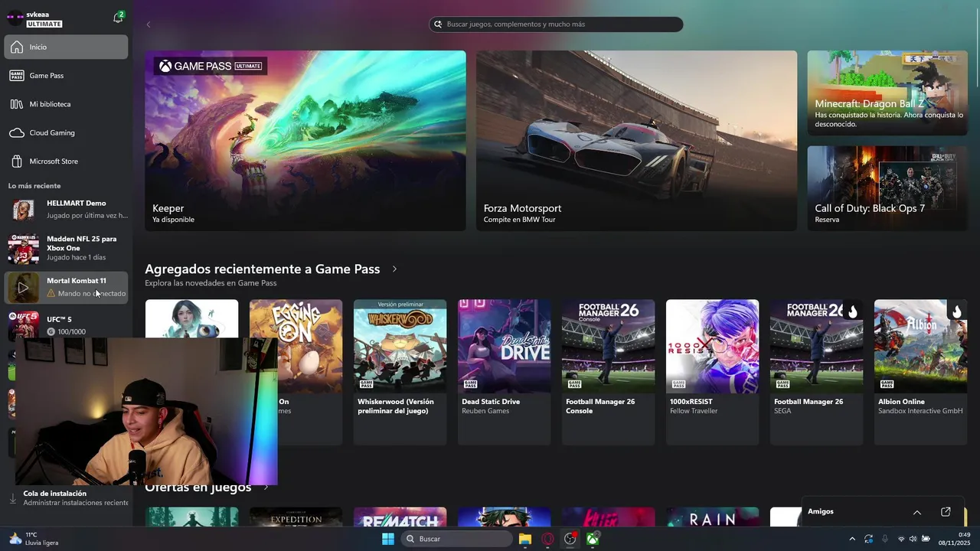The image size is (980, 551).
Task: Click the Inicio house icon
Action: pos(17,47)
